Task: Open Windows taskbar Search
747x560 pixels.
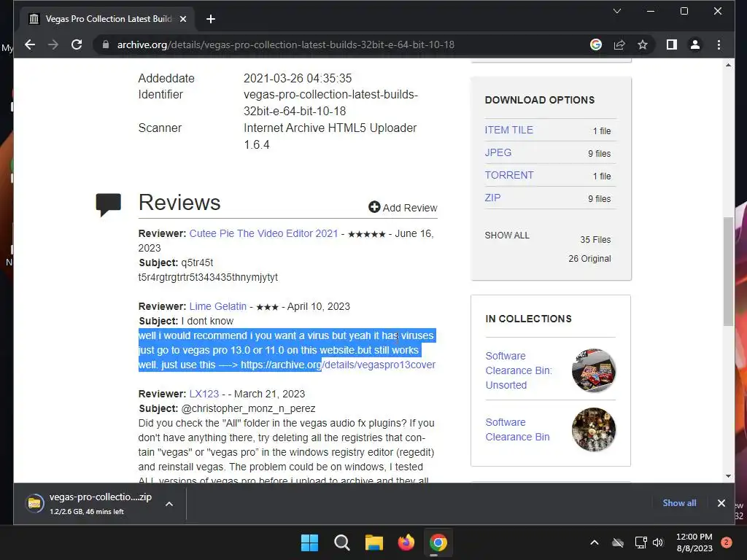Action: click(341, 542)
